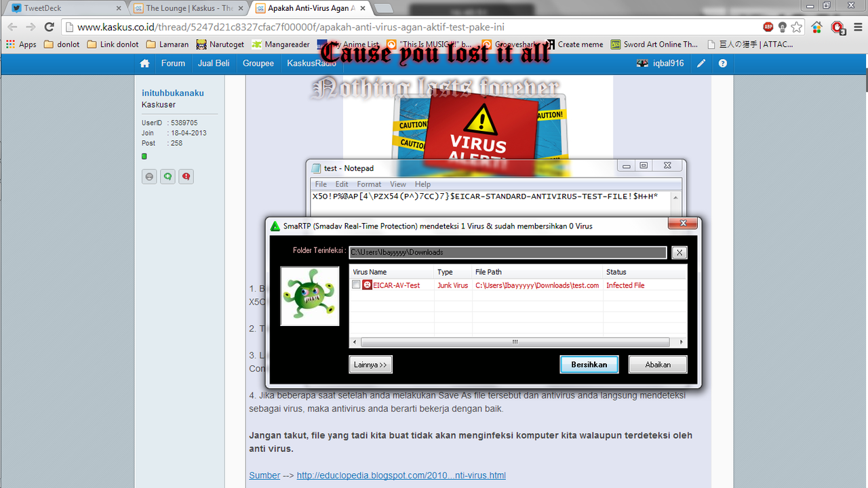The image size is (868, 488).
Task: Click the Status column header
Action: (x=645, y=272)
